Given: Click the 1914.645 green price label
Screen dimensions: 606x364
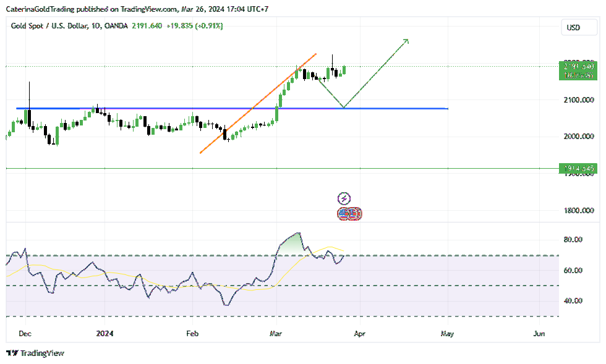Looking at the screenshot, I should click(x=578, y=169).
